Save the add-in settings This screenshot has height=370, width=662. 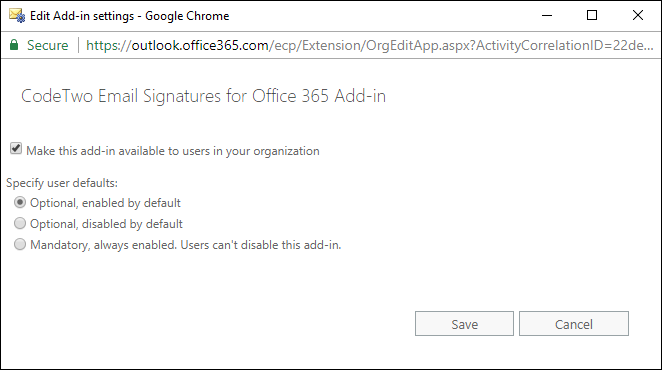click(464, 324)
